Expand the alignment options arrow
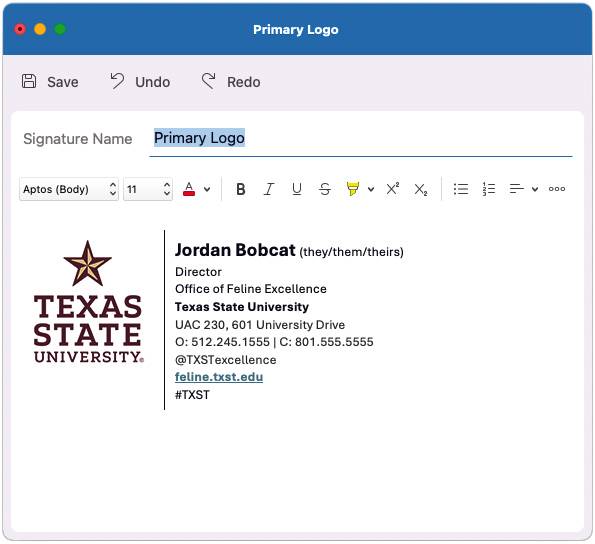The image size is (595, 544). pyautogui.click(x=535, y=189)
